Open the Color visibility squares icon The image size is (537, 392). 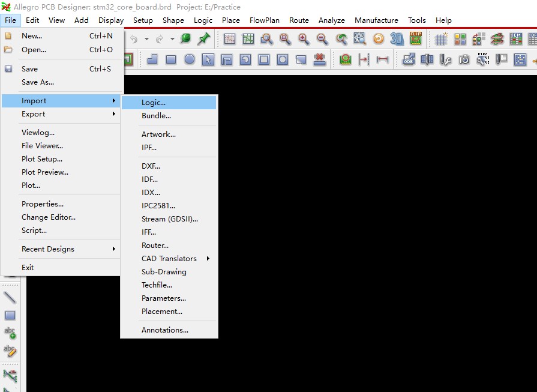[460, 39]
